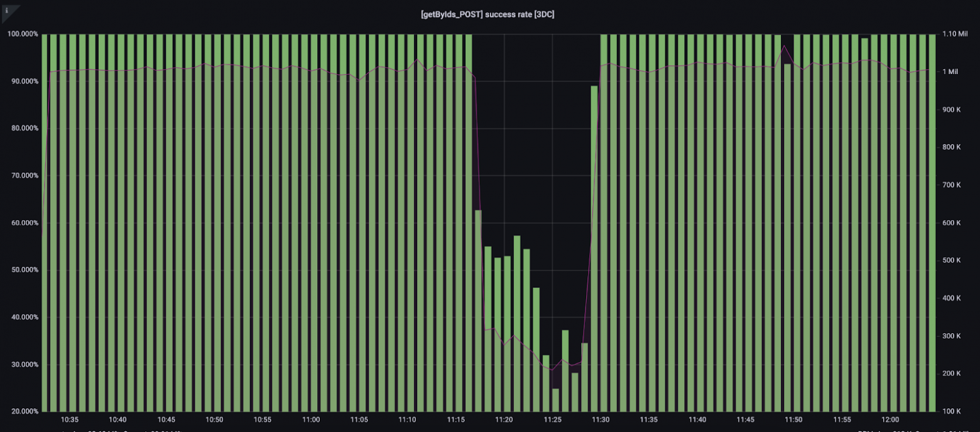Click the 100 K right axis label

point(952,411)
